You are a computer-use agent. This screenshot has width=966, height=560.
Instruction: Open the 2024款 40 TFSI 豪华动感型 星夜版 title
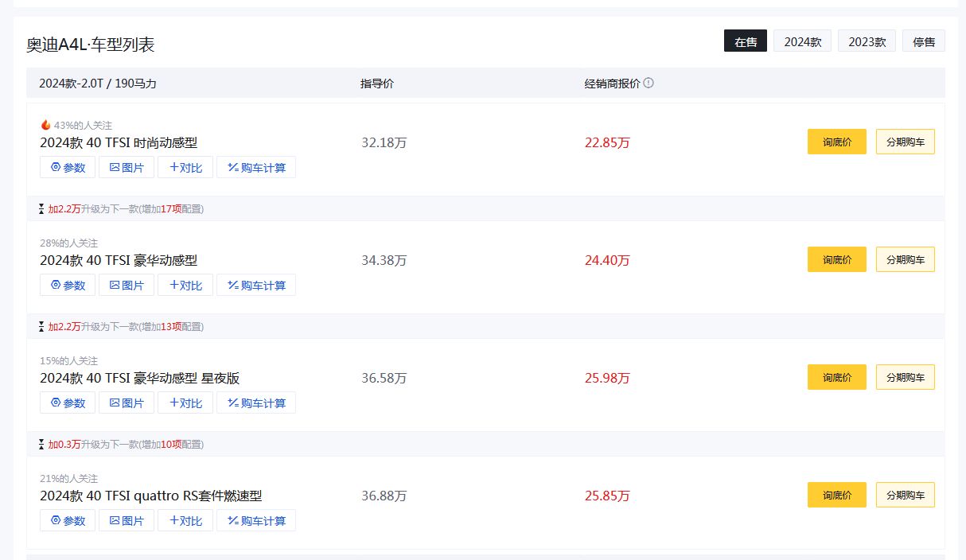pos(140,379)
